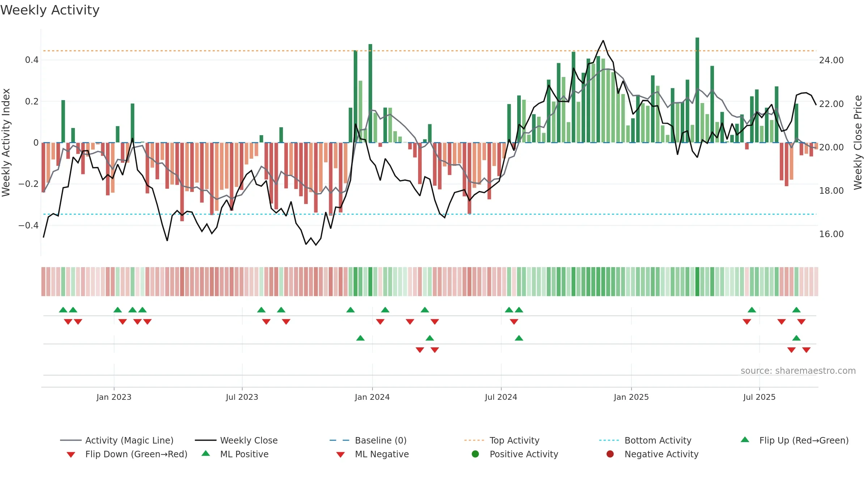
Task: Click the Negative Activity dark red circle icon
Action: pos(610,454)
